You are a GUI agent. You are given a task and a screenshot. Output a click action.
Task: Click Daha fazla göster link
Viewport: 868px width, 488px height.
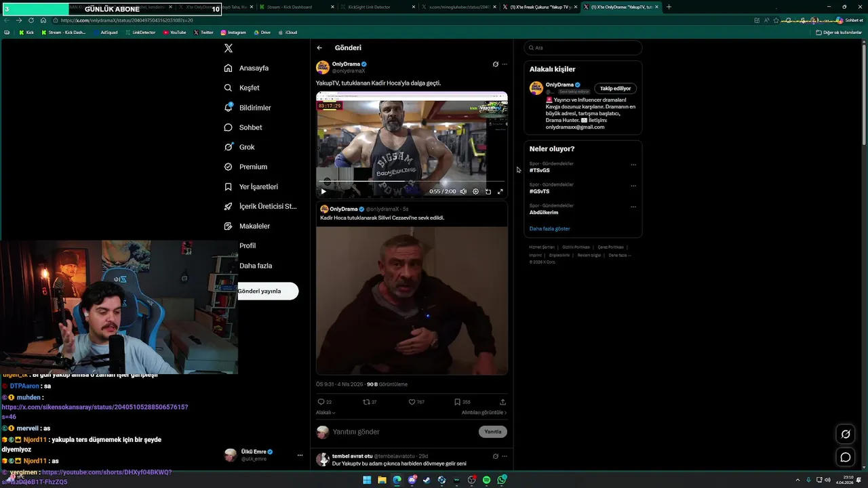click(x=550, y=228)
